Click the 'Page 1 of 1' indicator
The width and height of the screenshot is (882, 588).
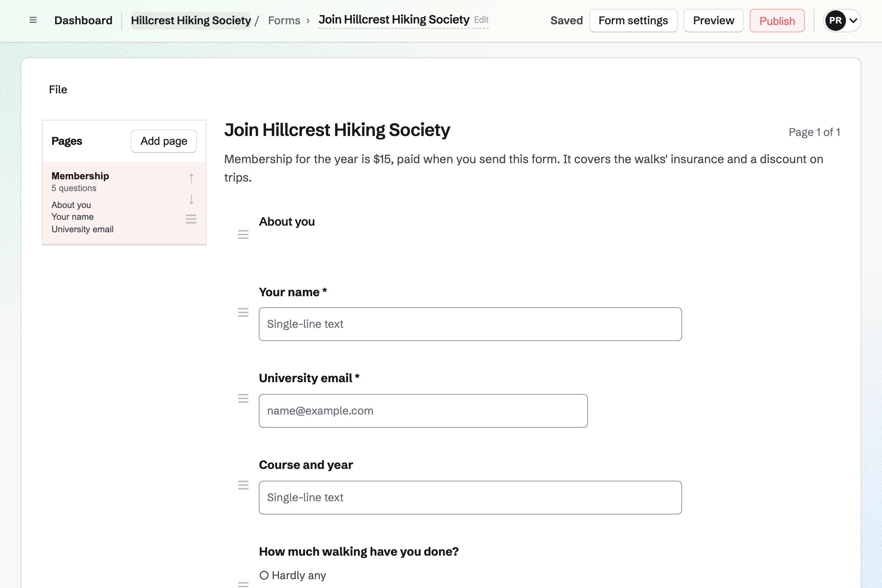coord(814,132)
